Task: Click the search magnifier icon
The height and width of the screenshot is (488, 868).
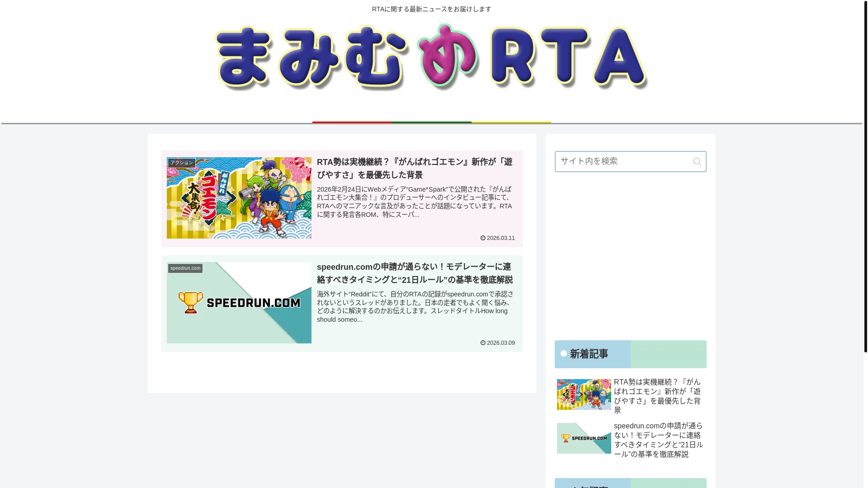Action: tap(697, 162)
